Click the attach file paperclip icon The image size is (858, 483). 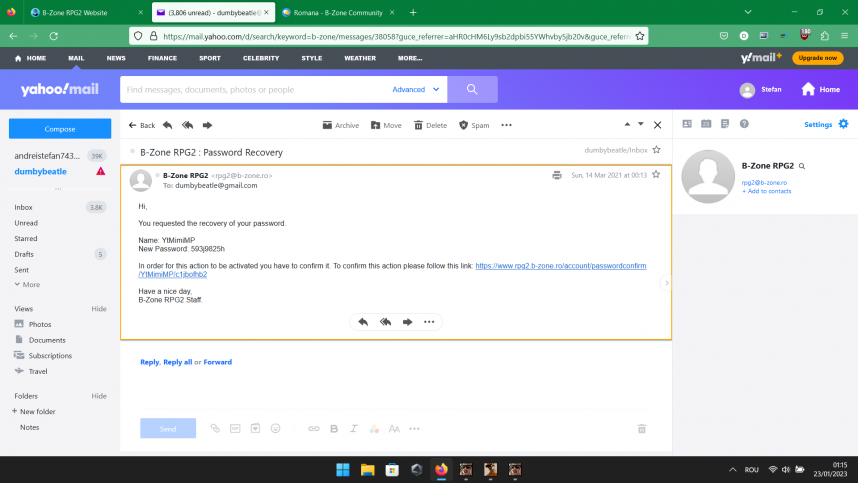click(215, 429)
